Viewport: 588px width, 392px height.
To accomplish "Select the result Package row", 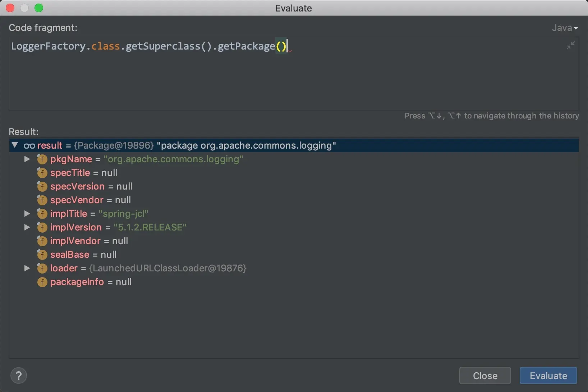I will click(294, 145).
